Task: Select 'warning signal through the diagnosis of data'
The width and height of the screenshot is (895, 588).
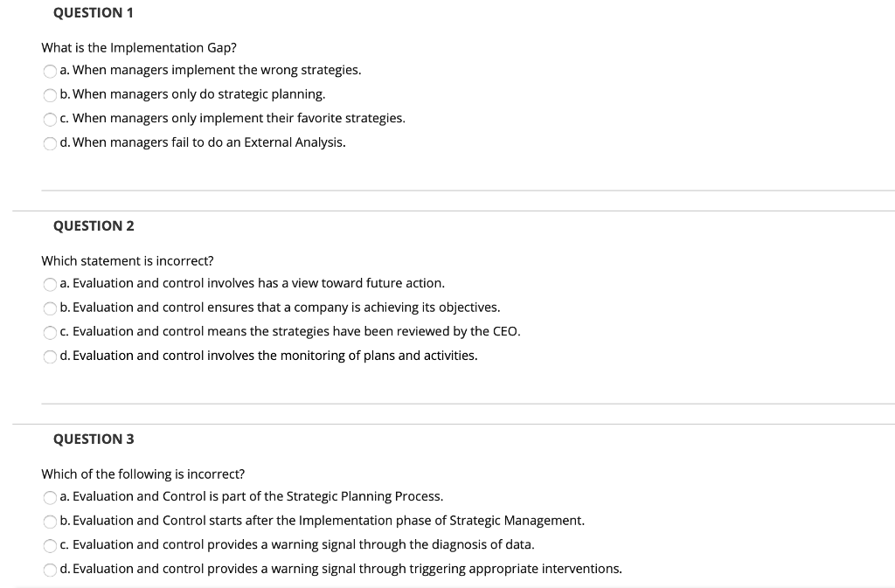Action: (51, 545)
